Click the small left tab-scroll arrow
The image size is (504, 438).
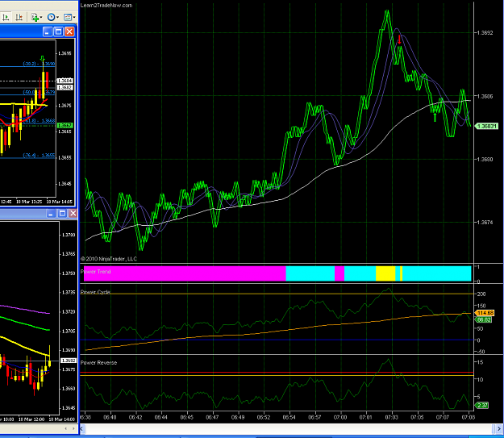point(66,428)
